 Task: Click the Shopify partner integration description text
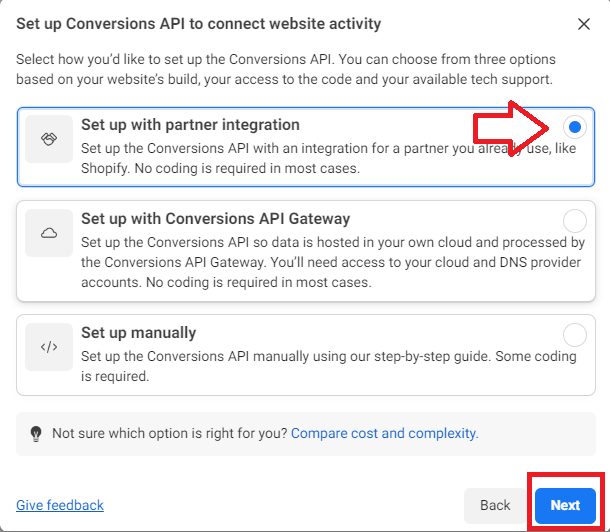coord(328,158)
